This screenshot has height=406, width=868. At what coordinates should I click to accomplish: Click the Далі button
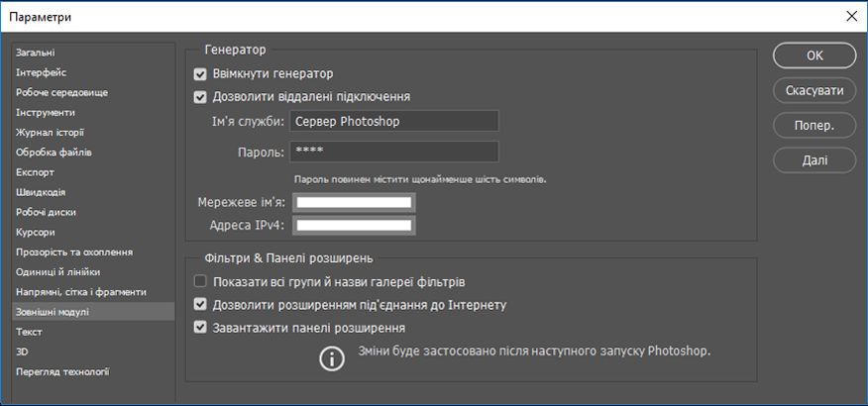click(814, 158)
